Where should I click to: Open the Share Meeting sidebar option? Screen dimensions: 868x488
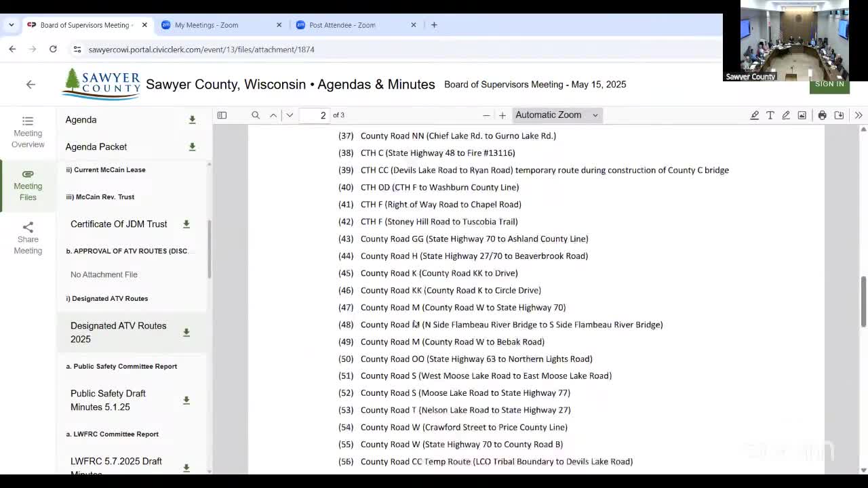tap(28, 238)
